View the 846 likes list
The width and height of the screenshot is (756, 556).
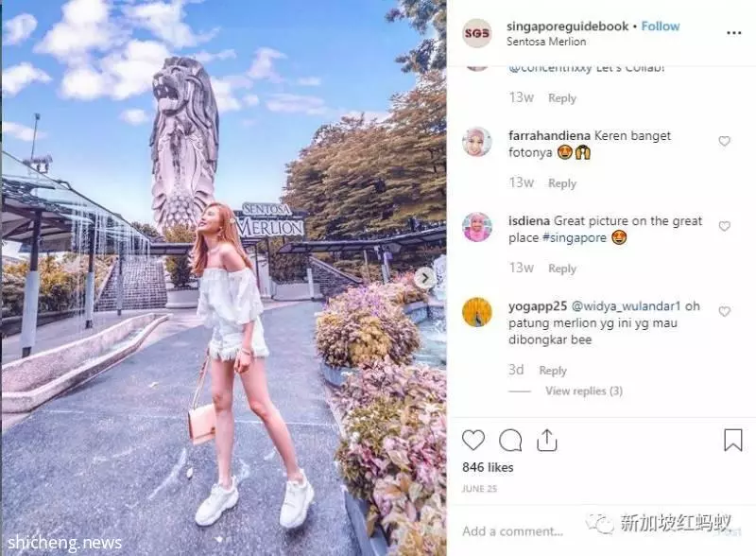[x=488, y=467]
